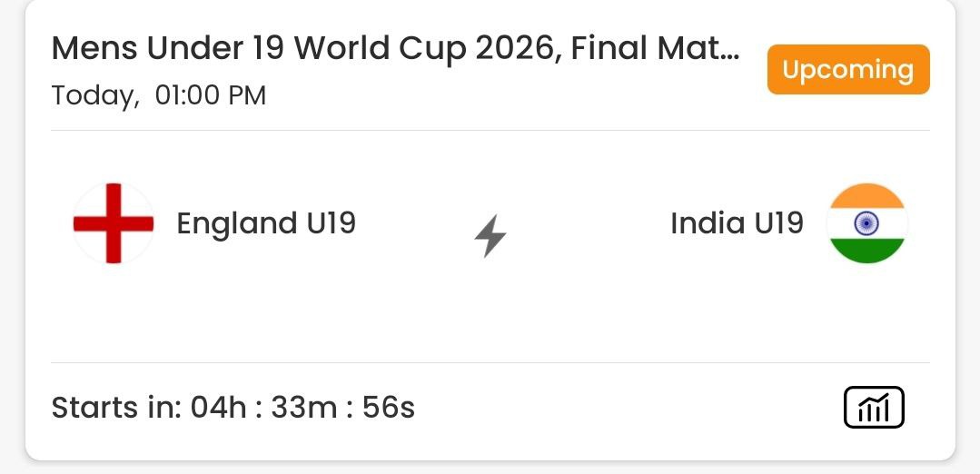980x474 pixels.
Task: Select the India U19 team name
Action: point(737,223)
